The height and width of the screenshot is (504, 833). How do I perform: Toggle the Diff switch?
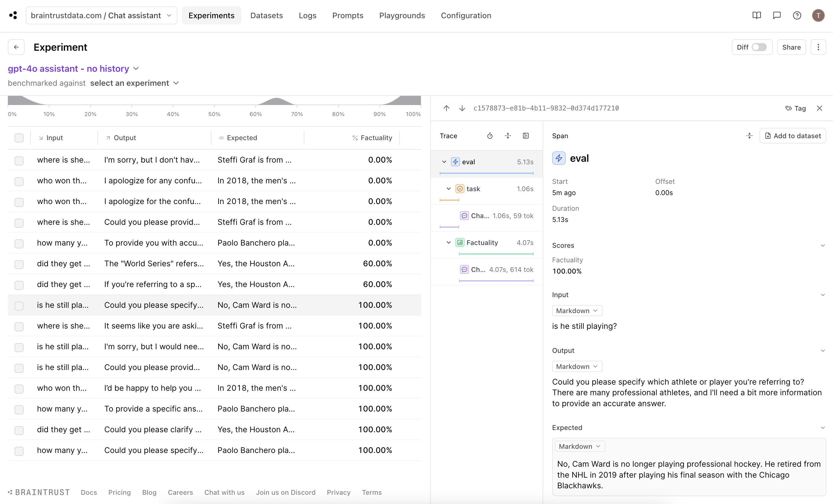click(759, 47)
